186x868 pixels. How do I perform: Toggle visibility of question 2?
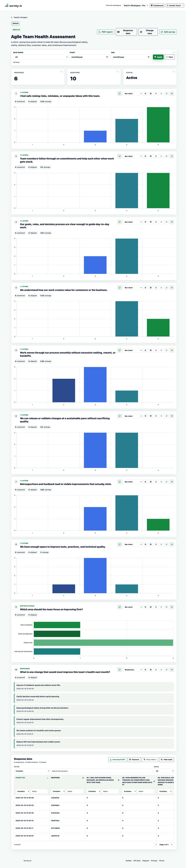pyautogui.click(x=172, y=156)
